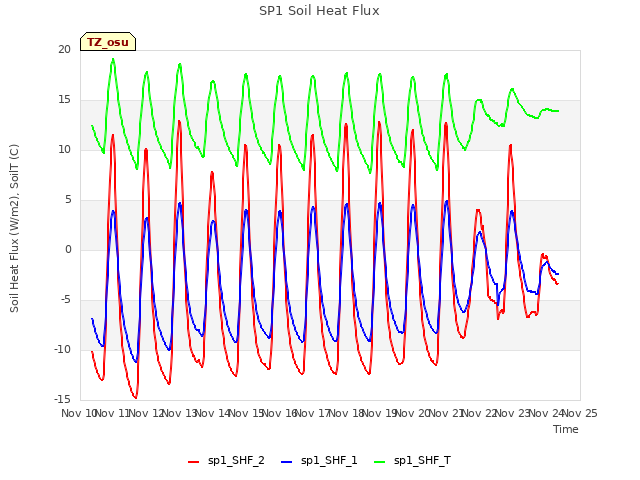Click the y-axis tick value 5
Screen dimensions: 640x480
68,200
